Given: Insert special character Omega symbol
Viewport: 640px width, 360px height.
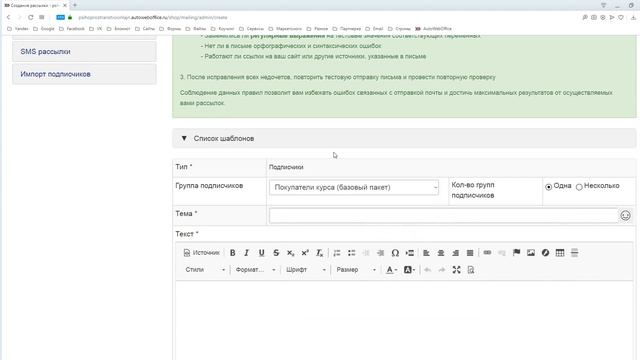Looking at the screenshot, I should (x=395, y=253).
